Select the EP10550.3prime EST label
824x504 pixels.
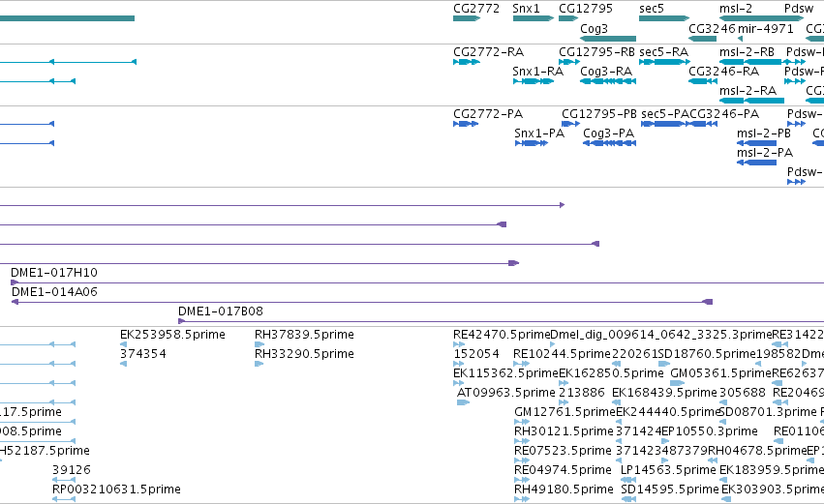pyautogui.click(x=710, y=431)
